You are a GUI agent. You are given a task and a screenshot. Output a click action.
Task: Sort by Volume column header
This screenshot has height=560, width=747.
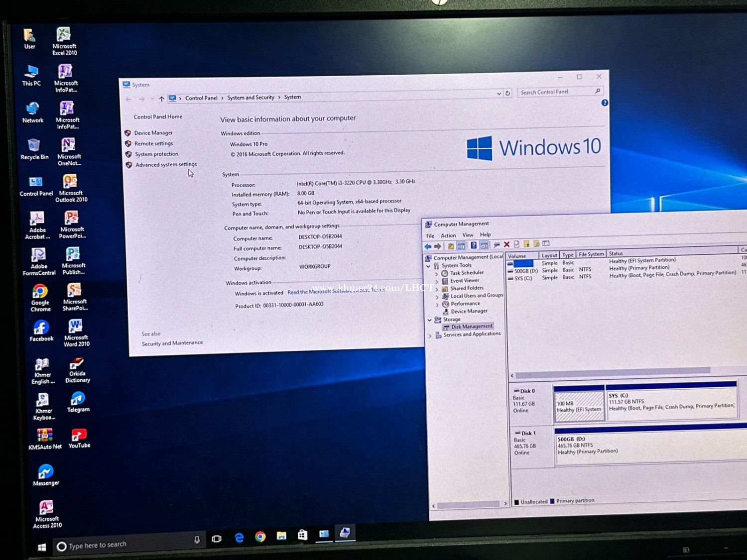coord(522,256)
